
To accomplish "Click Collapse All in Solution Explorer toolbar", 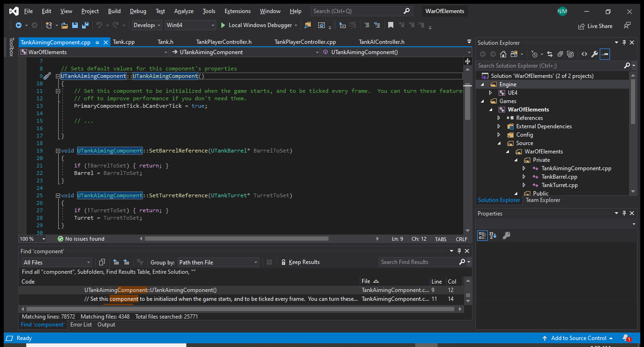I will 561,54.
